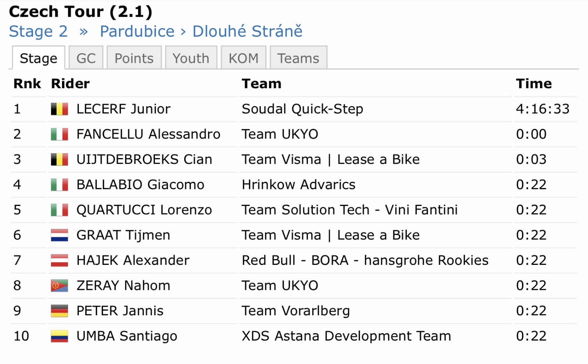588x364 pixels.
Task: Select the Stage results tab
Action: pyautogui.click(x=38, y=58)
